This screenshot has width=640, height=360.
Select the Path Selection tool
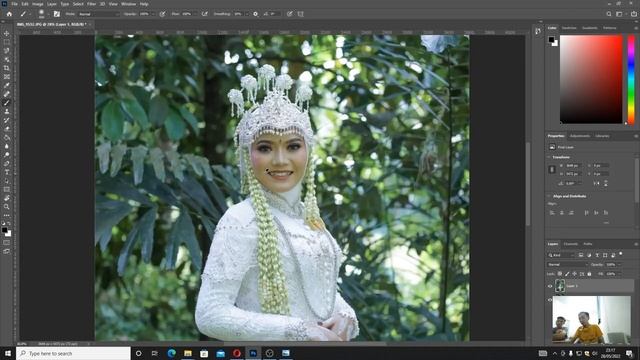click(x=7, y=181)
